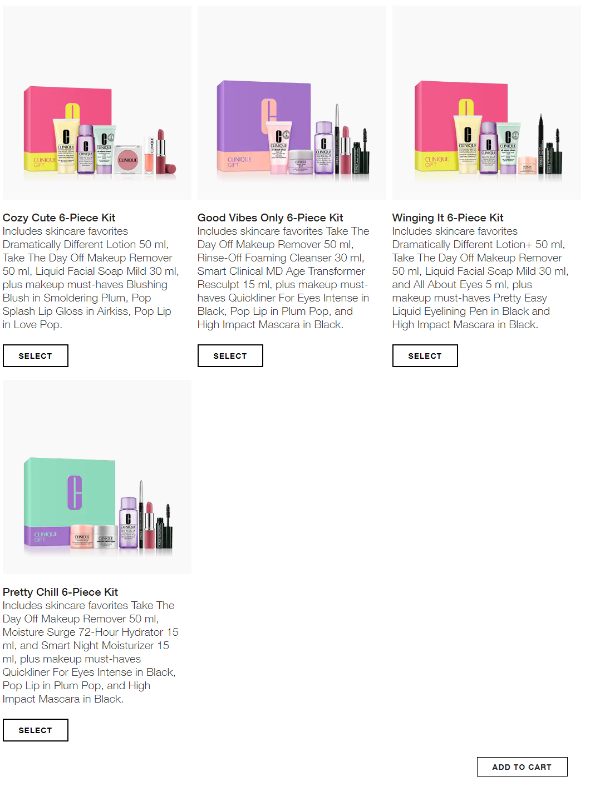Image resolution: width=600 pixels, height=796 pixels.
Task: Open the Pretty Chill kit product image
Action: click(x=97, y=477)
